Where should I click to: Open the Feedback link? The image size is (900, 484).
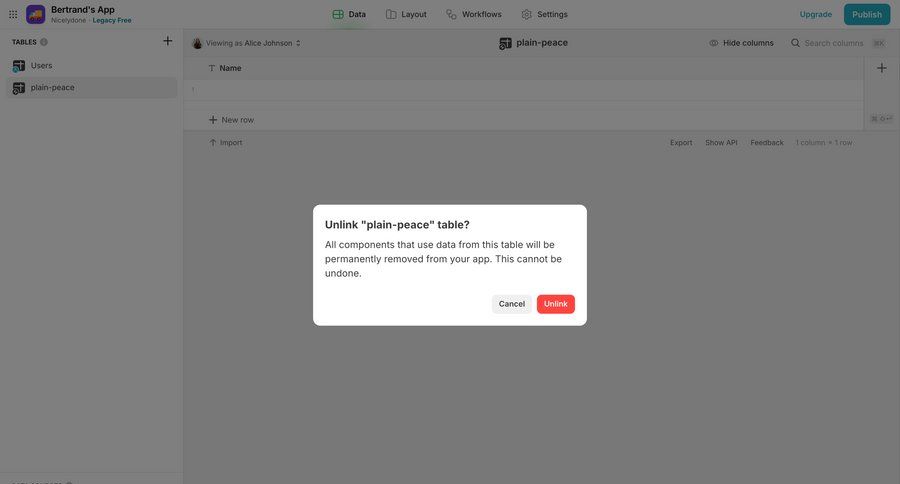766,142
